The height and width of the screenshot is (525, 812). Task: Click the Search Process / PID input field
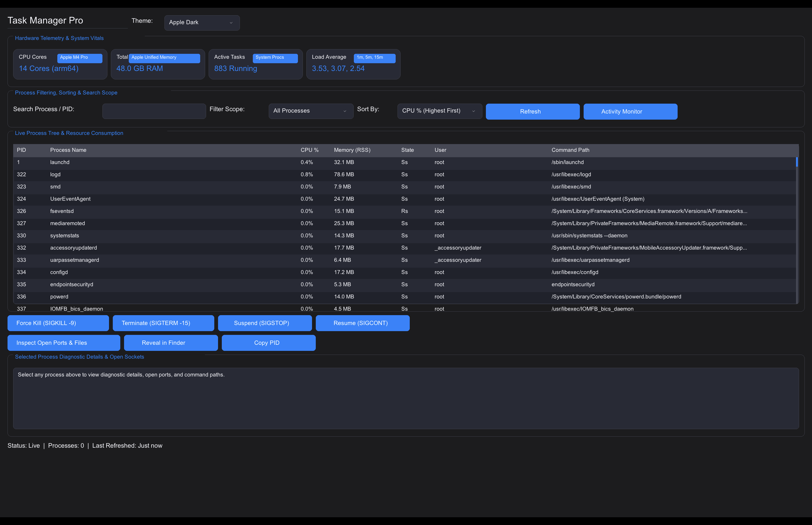pyautogui.click(x=154, y=111)
